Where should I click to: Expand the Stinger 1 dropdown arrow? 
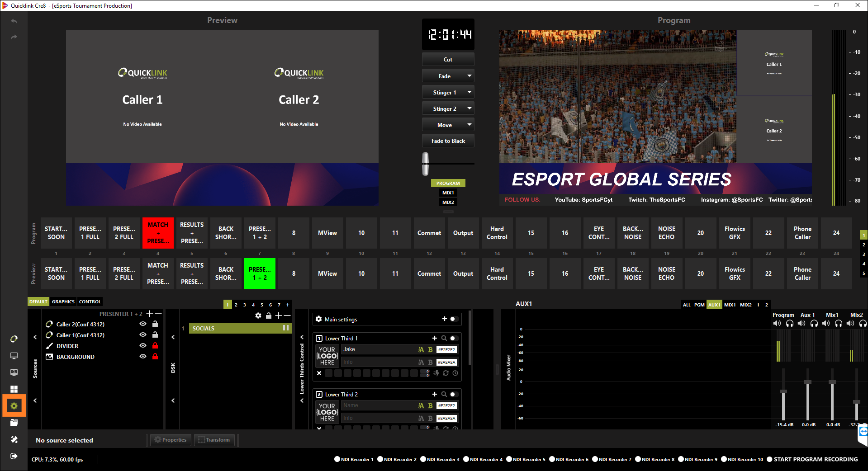(x=469, y=92)
